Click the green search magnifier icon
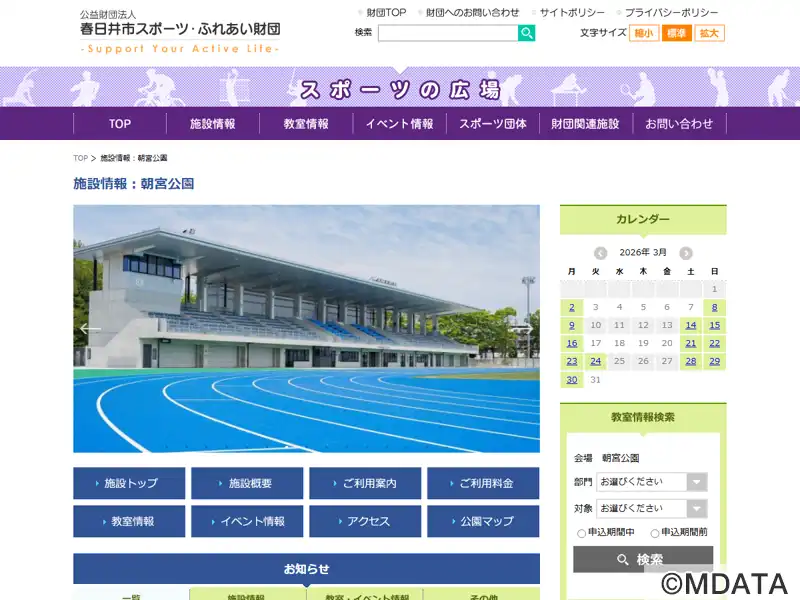This screenshot has width=800, height=600. (526, 33)
